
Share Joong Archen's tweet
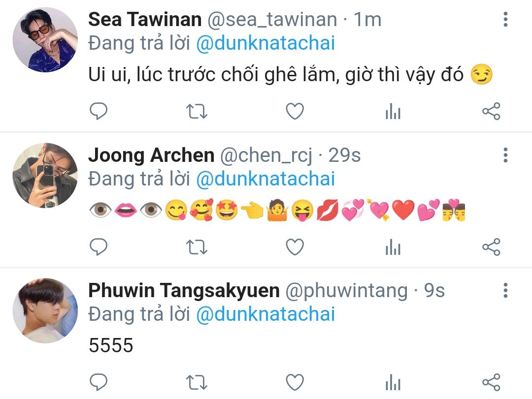(491, 246)
